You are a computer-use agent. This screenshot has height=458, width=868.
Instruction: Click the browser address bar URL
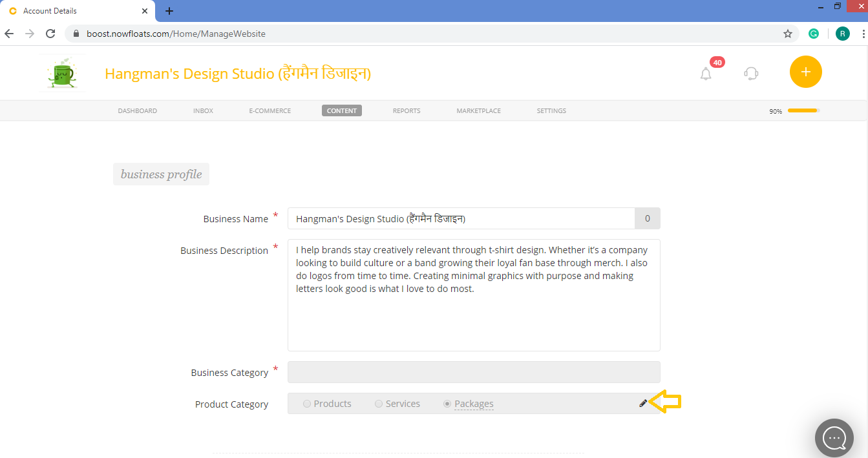pyautogui.click(x=176, y=34)
